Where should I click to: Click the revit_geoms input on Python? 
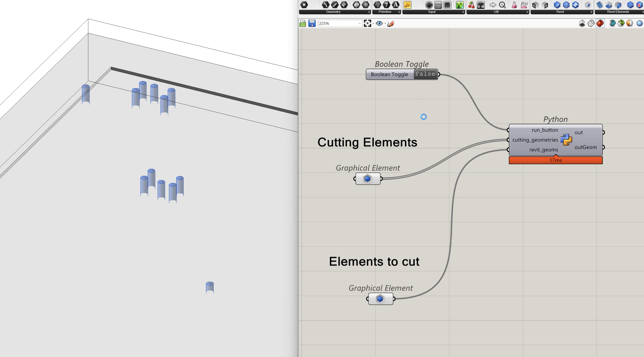543,150
